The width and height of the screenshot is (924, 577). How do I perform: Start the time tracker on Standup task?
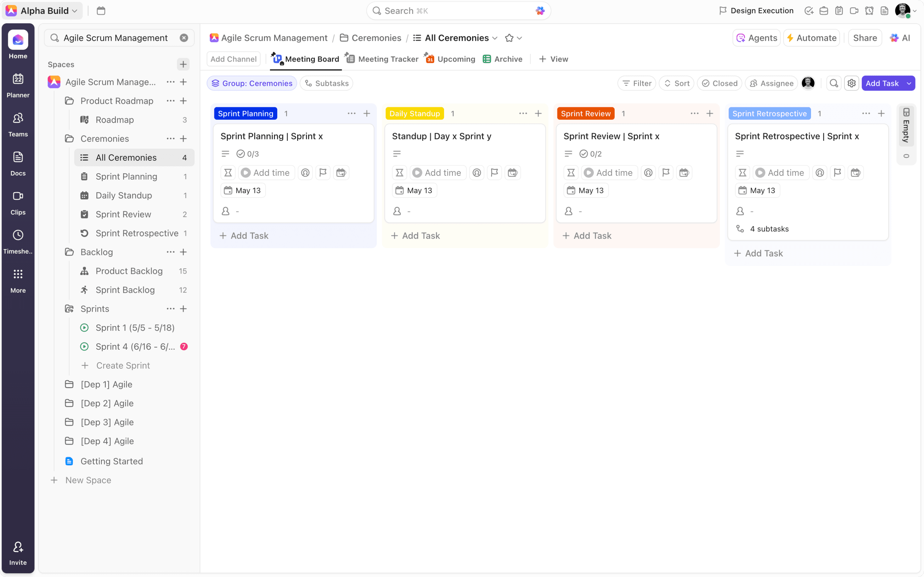[417, 173]
